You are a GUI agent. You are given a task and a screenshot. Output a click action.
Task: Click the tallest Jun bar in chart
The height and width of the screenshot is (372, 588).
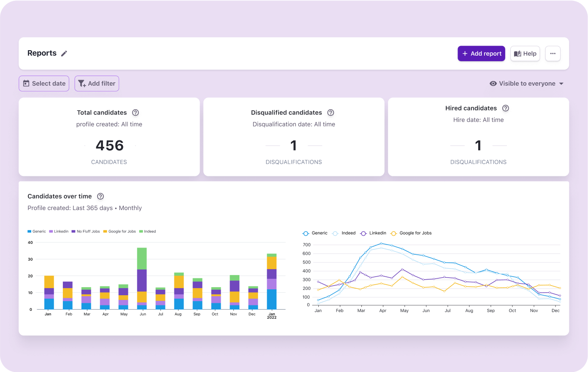point(142,278)
